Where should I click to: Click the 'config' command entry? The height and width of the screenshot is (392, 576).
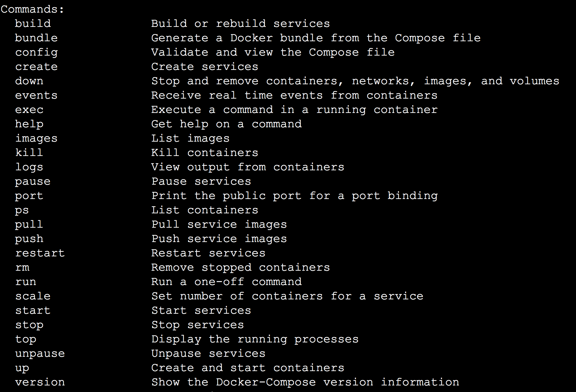tap(36, 53)
